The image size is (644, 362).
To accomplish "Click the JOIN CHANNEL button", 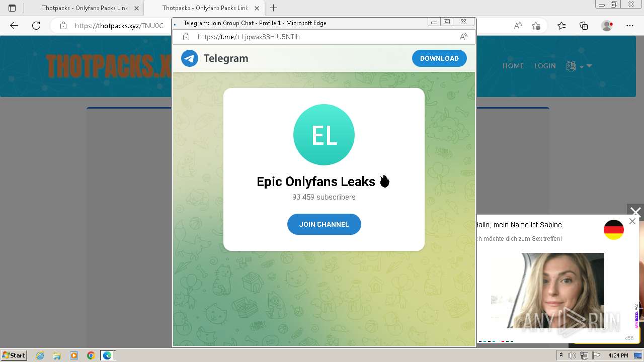I will [x=324, y=224].
